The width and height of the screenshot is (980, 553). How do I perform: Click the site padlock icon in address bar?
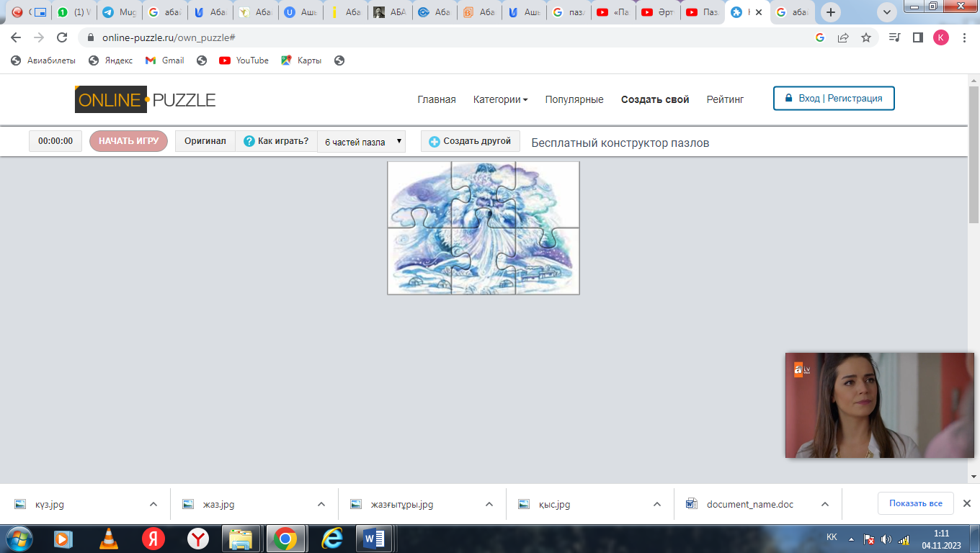91,37
